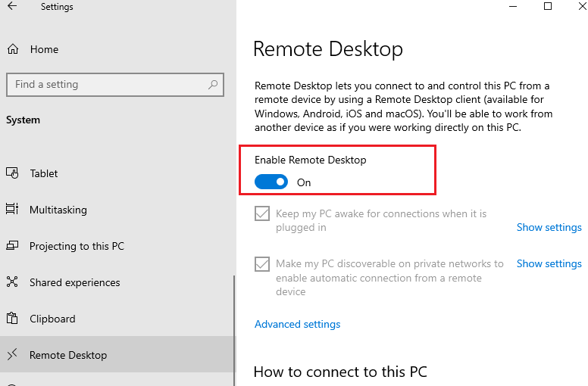Click Show settings beside Keep my PC awake

(x=549, y=227)
